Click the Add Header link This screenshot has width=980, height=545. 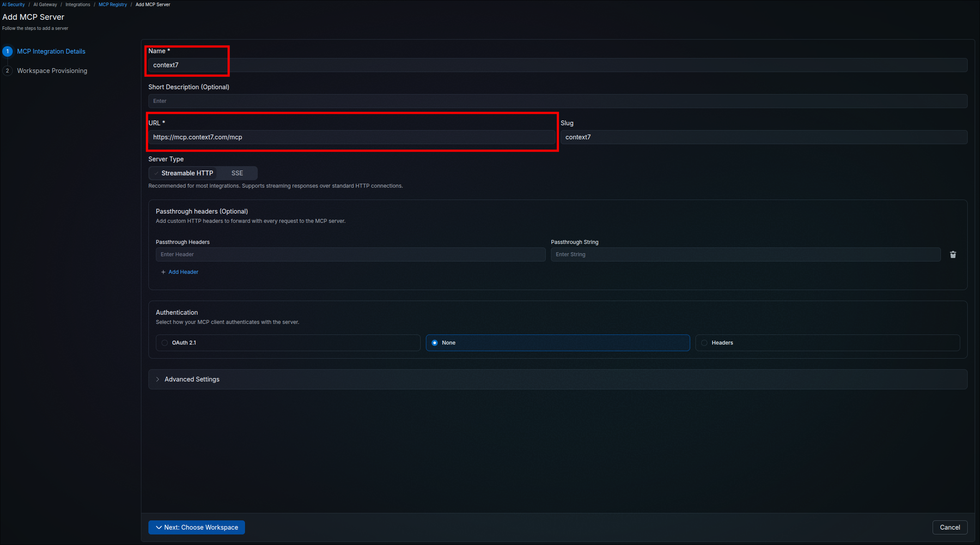tap(183, 272)
